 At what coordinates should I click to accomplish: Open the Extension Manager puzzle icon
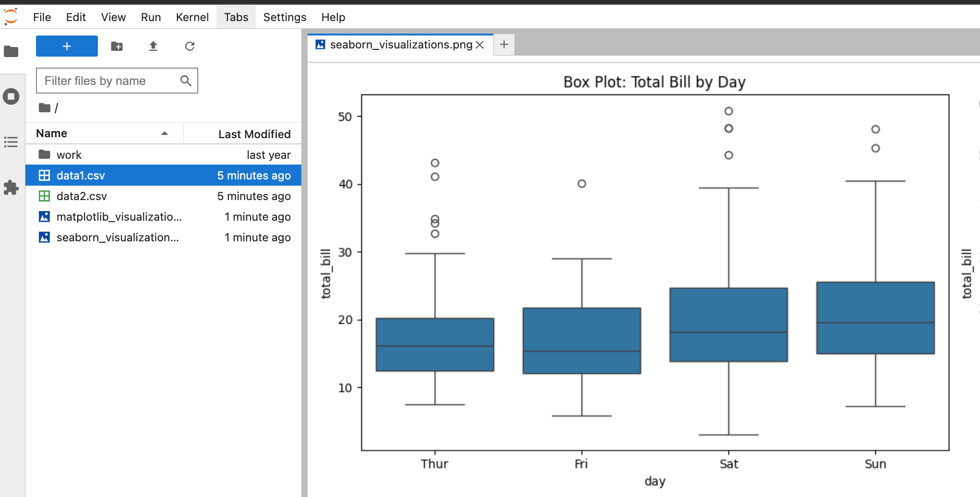click(x=11, y=187)
